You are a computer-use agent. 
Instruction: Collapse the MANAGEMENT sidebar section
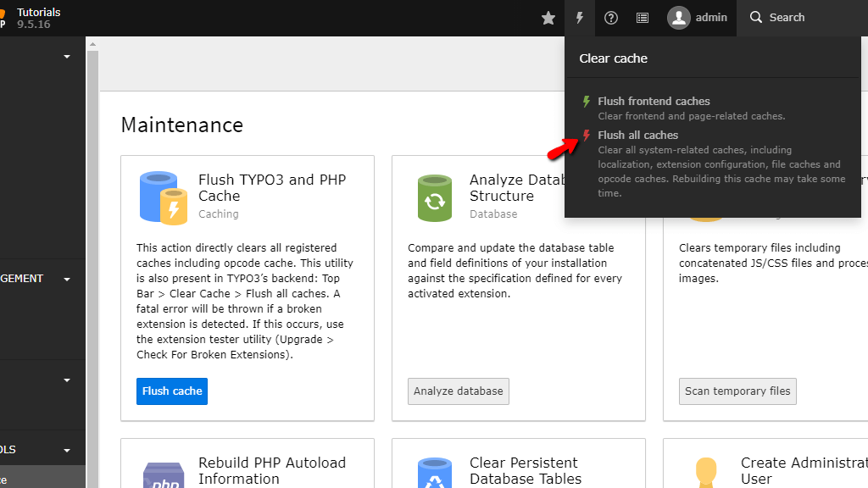(x=66, y=278)
